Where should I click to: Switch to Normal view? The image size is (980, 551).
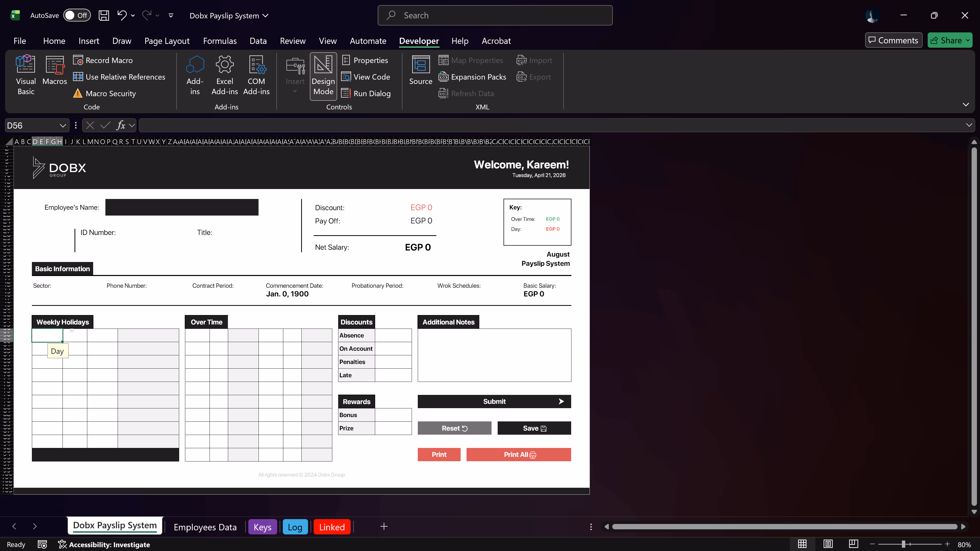click(x=802, y=544)
